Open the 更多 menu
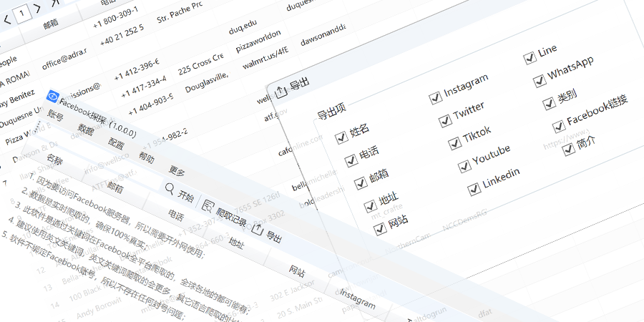Screen dimensions: 644x322 click(x=177, y=171)
